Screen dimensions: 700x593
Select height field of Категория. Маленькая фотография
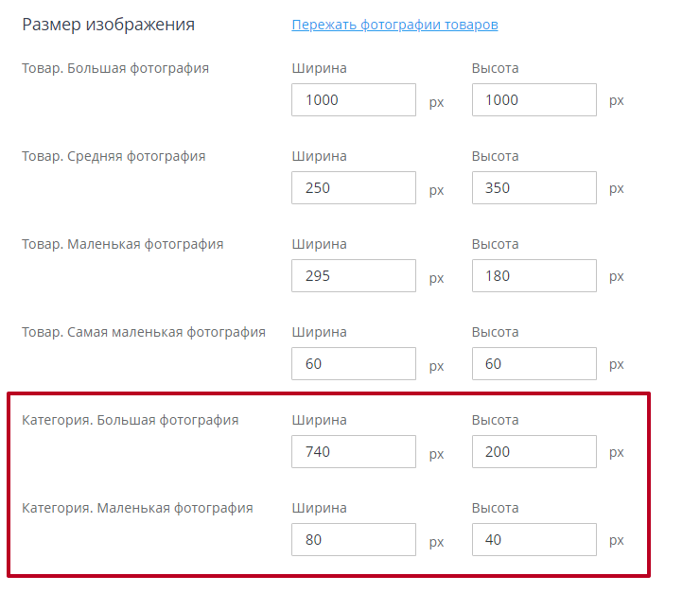coord(534,540)
